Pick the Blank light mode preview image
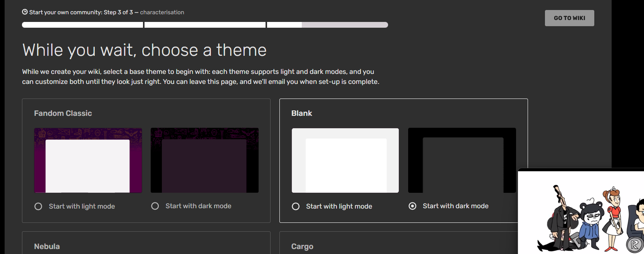Viewport: 644px width, 254px height. click(345, 160)
